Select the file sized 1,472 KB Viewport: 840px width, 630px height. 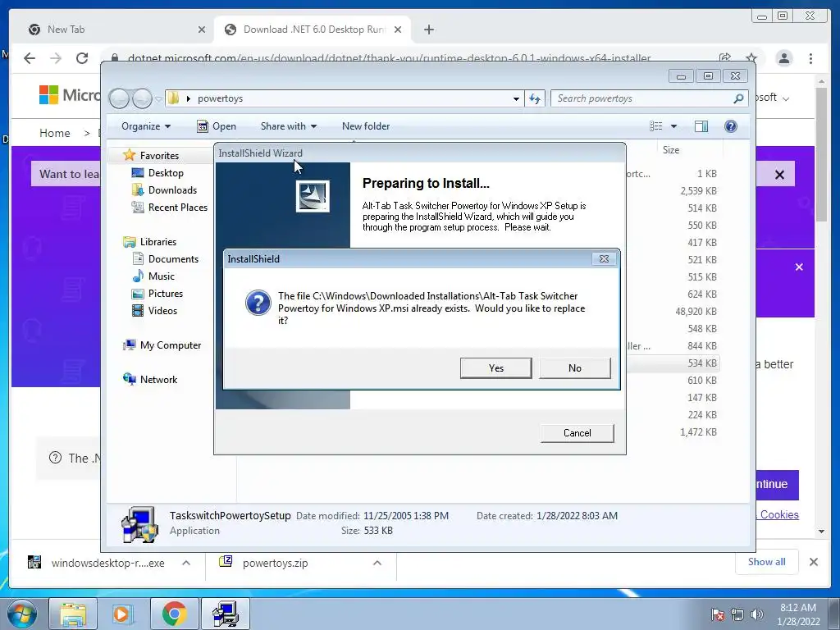[698, 431]
